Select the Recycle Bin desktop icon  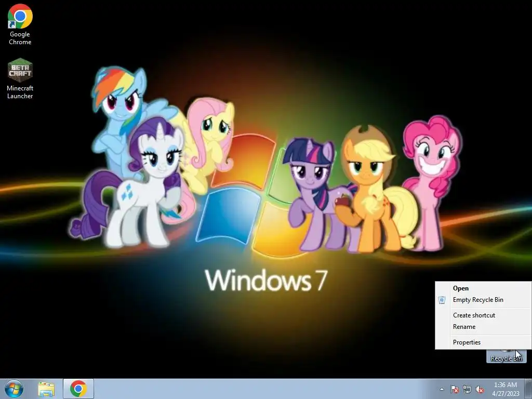pyautogui.click(x=506, y=356)
